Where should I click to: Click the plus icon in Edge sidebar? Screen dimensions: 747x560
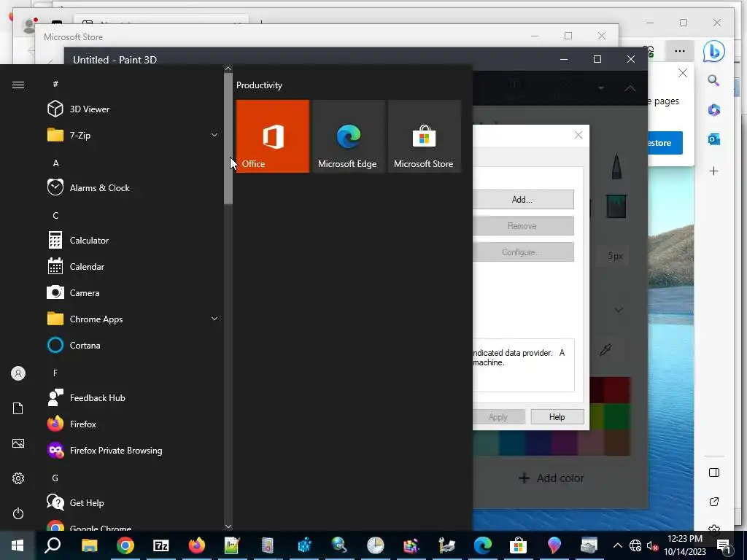[713, 171]
